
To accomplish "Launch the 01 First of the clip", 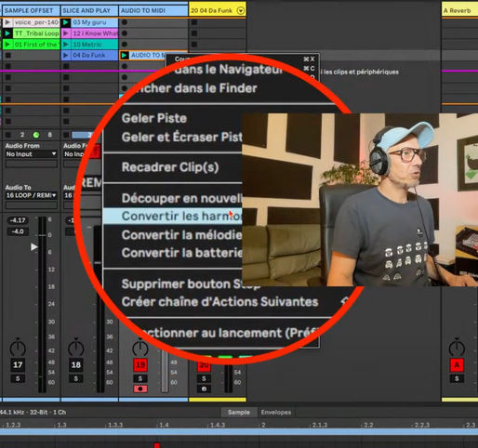I will point(8,45).
